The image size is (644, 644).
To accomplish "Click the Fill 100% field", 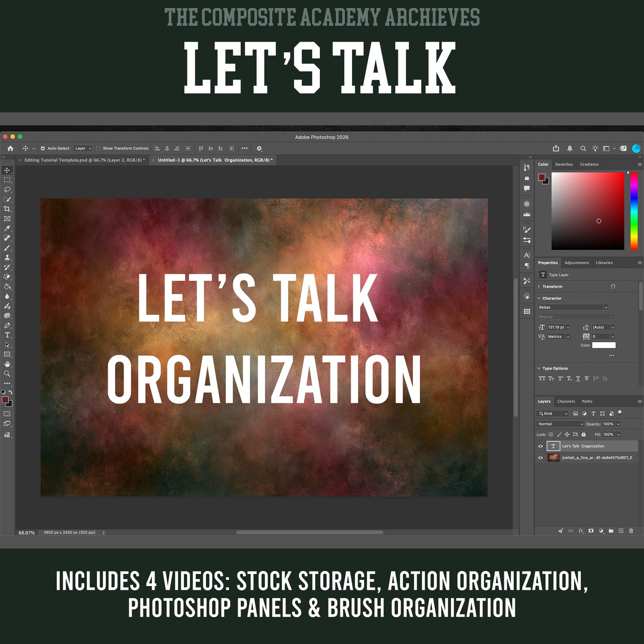I will click(x=608, y=434).
